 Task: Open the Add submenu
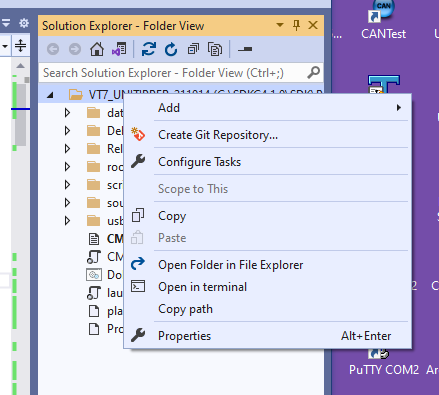pyautogui.click(x=268, y=108)
